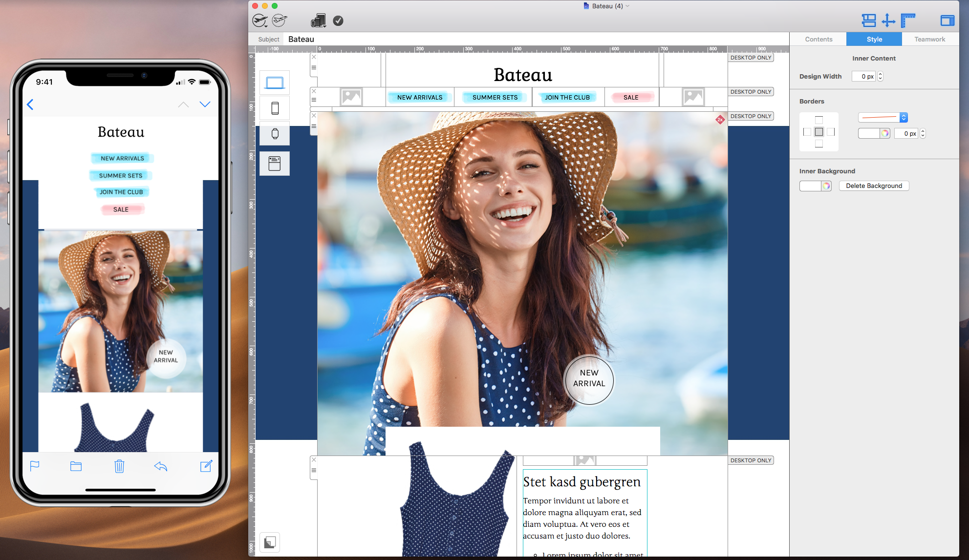Click the Design Width value field
The width and height of the screenshot is (969, 560).
(864, 76)
